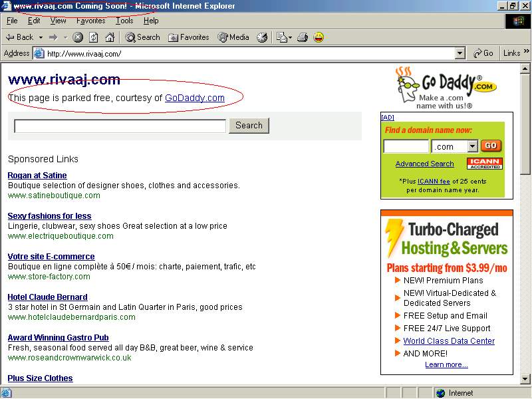Image resolution: width=532 pixels, height=399 pixels.
Task: Open the Sexy fashions for less link
Action: (49, 216)
